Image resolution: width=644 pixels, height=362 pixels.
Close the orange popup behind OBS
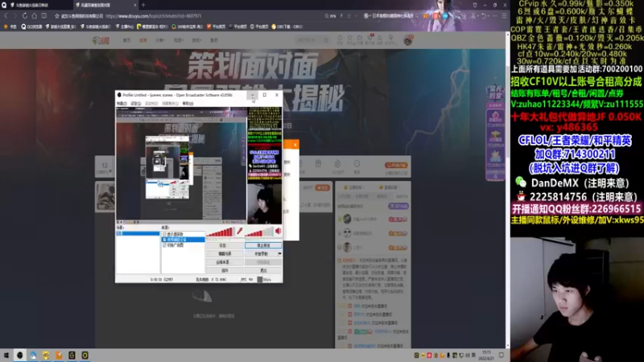click(295, 145)
